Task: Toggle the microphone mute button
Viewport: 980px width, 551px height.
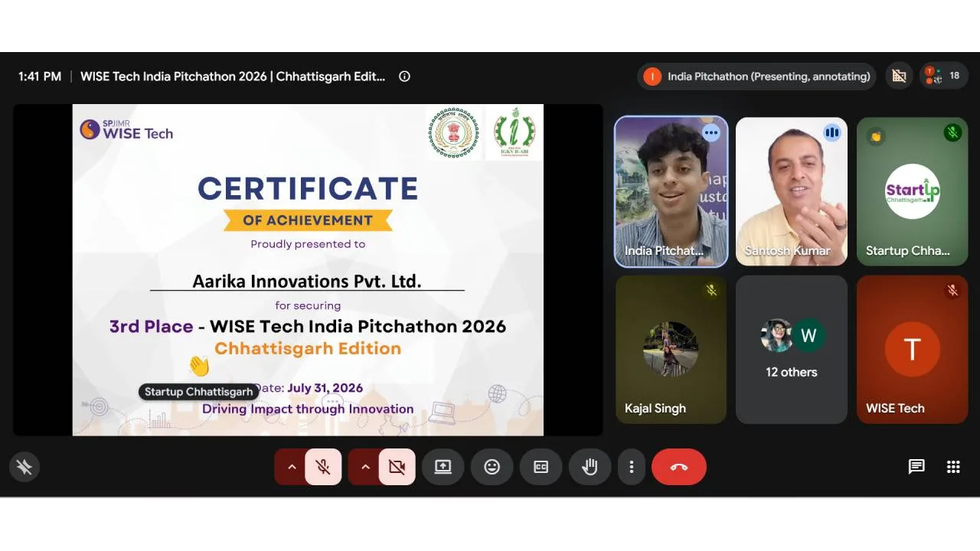Action: [x=323, y=467]
